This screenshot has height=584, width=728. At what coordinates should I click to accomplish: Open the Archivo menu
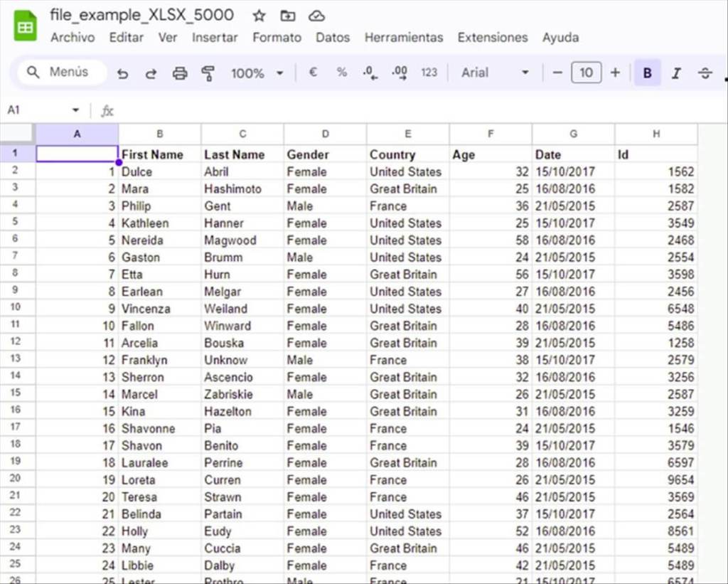[x=72, y=38]
